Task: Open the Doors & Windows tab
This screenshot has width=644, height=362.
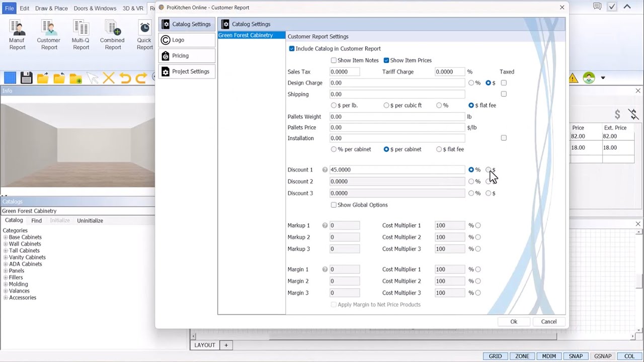Action: point(95,9)
